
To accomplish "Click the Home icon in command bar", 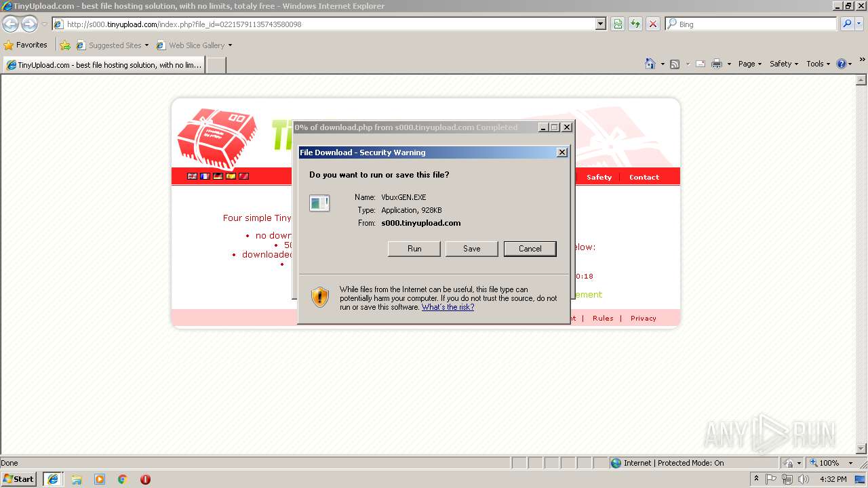I will (650, 64).
